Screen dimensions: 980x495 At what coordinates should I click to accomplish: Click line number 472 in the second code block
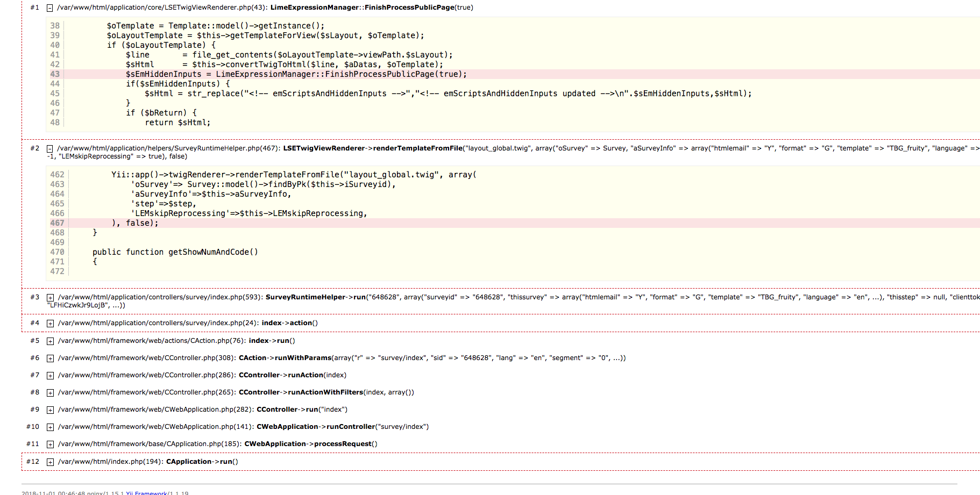click(x=57, y=271)
